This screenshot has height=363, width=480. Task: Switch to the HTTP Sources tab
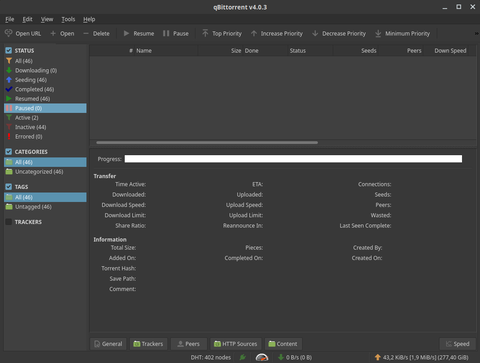pos(236,344)
